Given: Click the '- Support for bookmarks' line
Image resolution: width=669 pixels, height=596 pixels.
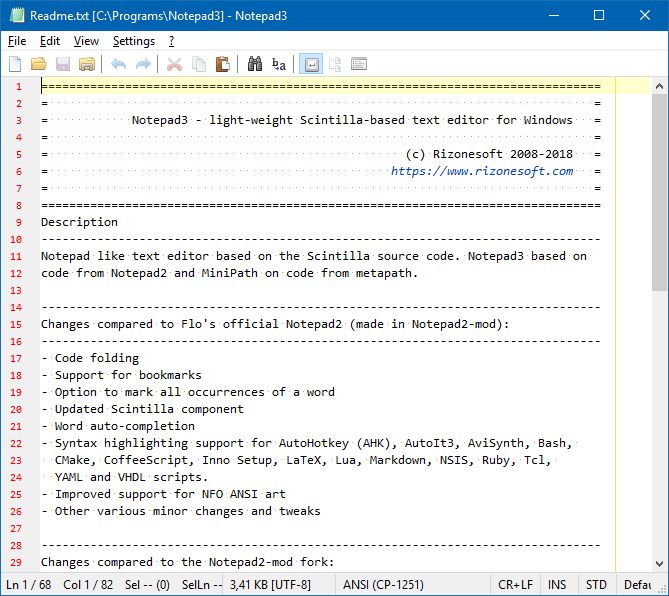Looking at the screenshot, I should [122, 375].
